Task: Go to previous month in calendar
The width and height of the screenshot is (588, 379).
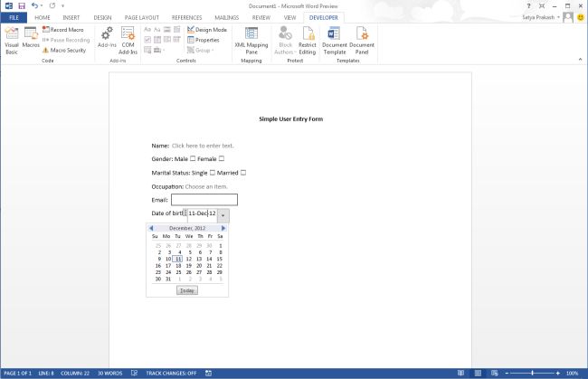Action: point(151,228)
